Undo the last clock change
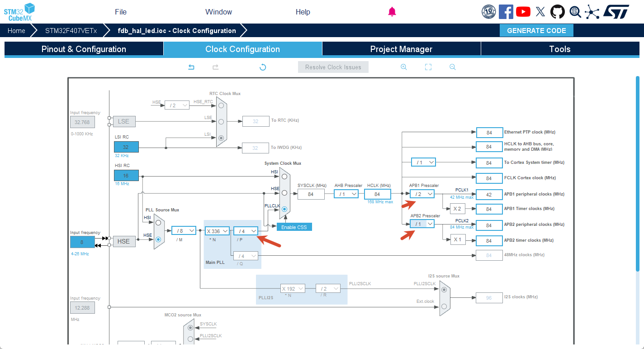The width and height of the screenshot is (644, 349). 191,67
